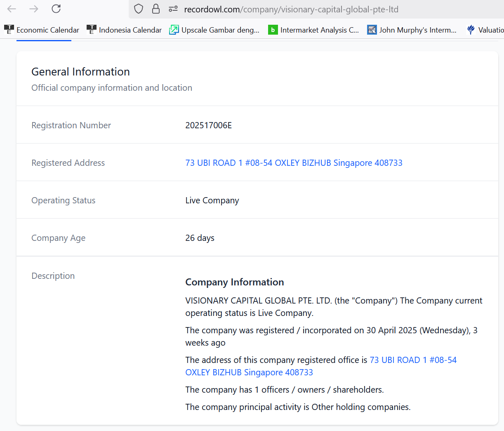
Task: Reload the current page
Action: pos(56,9)
